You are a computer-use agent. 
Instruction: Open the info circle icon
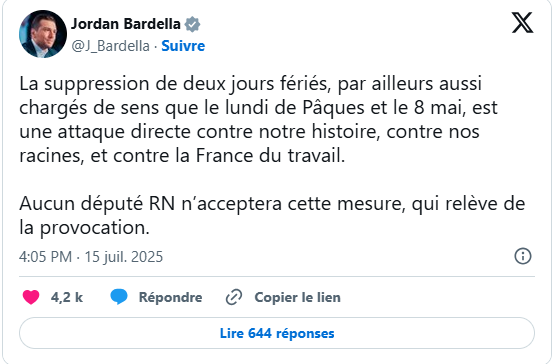(523, 256)
